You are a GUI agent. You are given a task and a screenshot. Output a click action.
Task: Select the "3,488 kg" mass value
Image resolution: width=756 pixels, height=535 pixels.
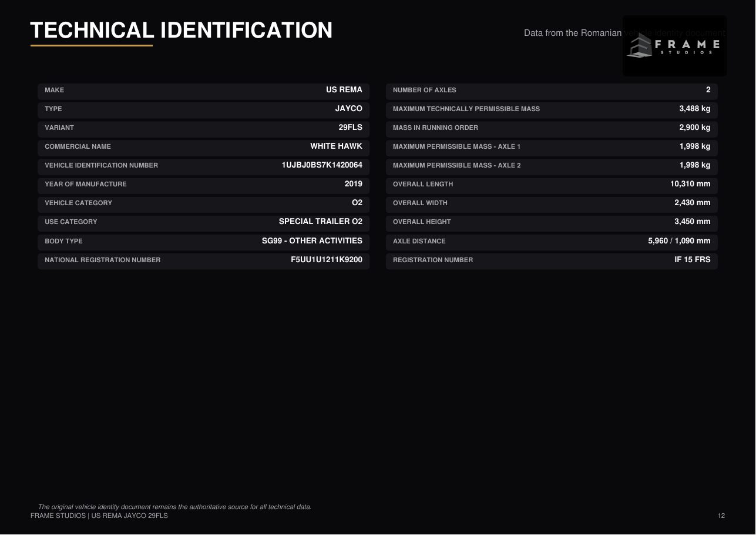coord(695,109)
